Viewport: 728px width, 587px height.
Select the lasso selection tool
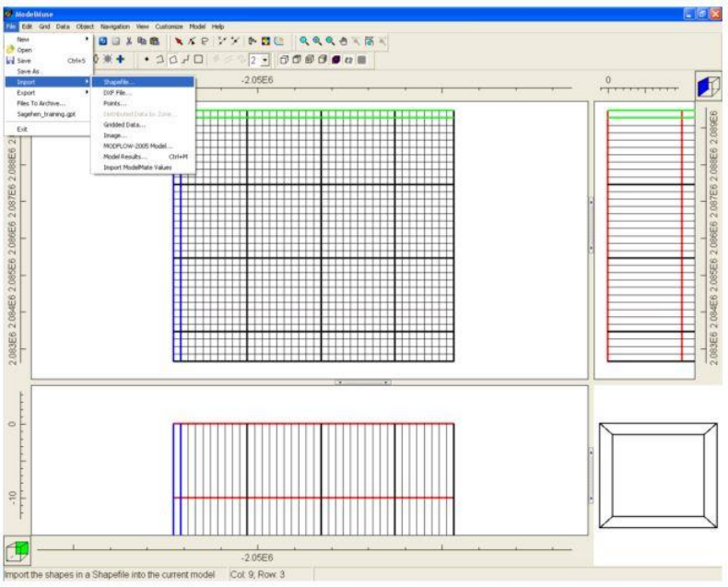point(205,41)
